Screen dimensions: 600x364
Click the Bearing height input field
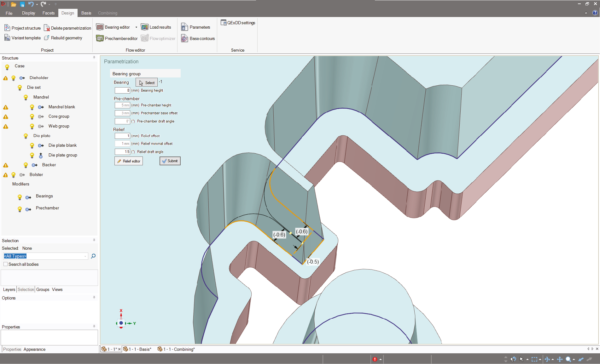pos(122,90)
